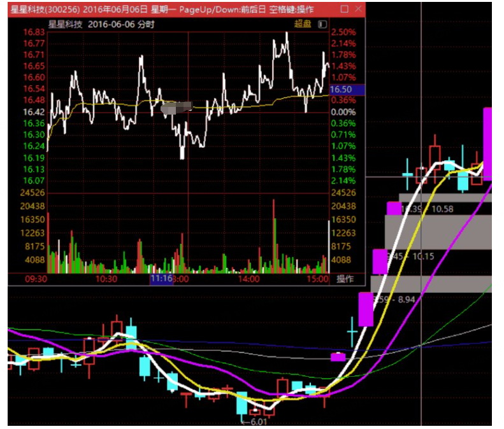Click the 15:00 label on the time axis

[x=317, y=279]
